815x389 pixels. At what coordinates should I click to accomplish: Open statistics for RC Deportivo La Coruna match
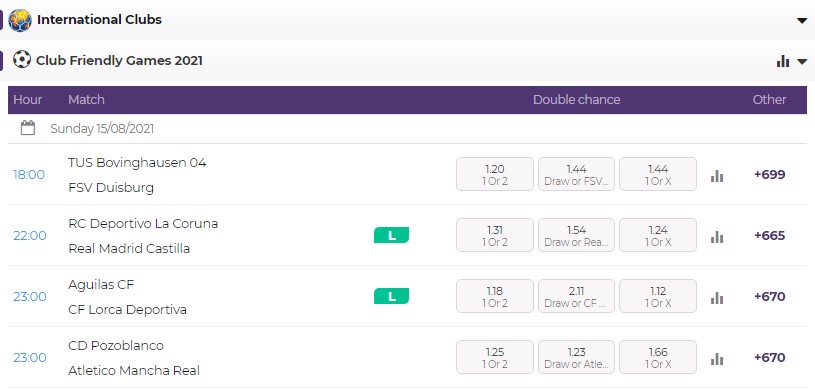click(x=717, y=237)
